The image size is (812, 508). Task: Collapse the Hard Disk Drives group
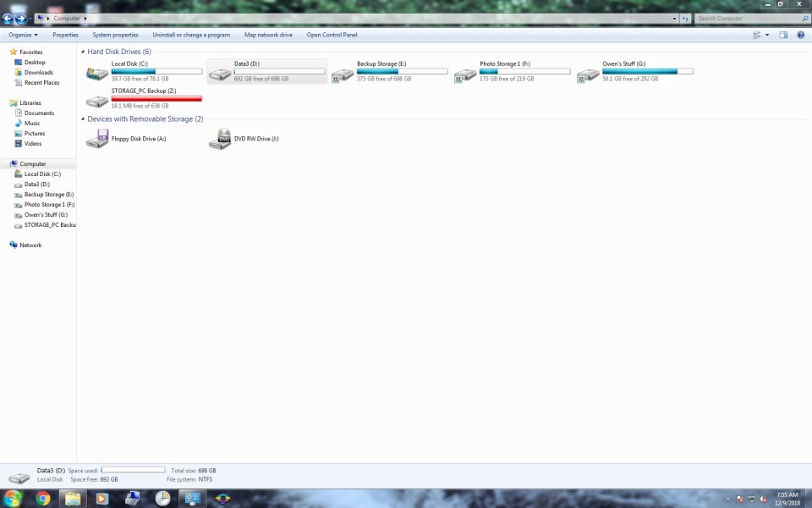point(82,52)
